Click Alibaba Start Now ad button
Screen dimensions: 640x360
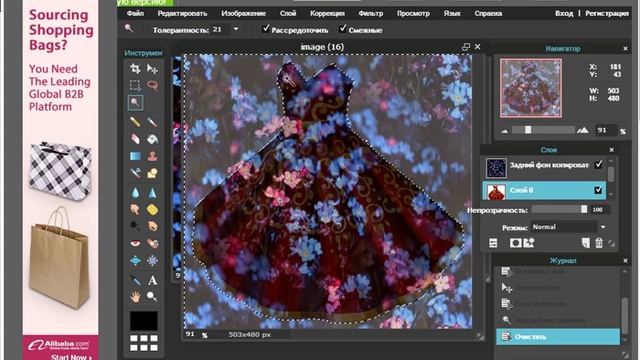coord(72,357)
